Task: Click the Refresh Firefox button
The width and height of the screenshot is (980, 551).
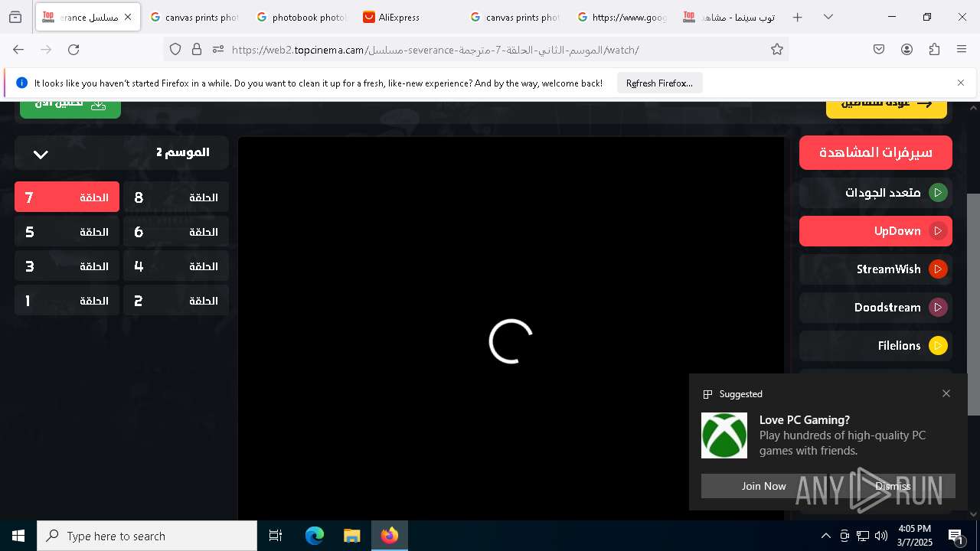Action: [659, 83]
